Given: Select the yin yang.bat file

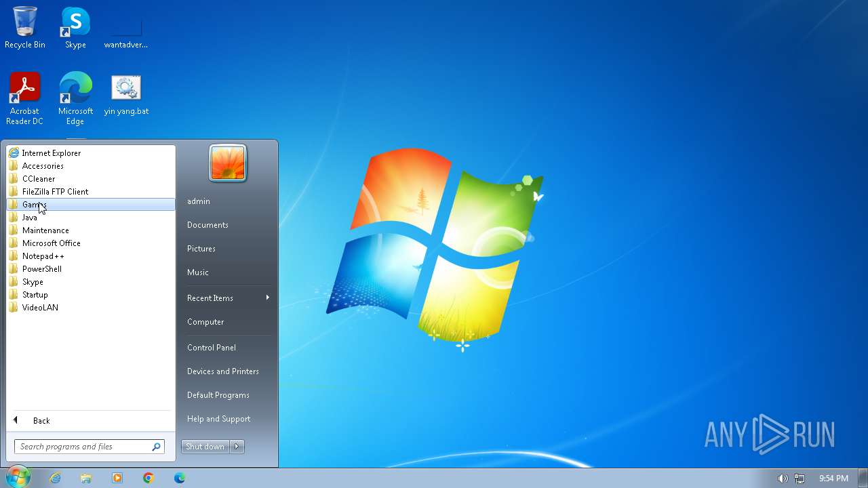Looking at the screenshot, I should [x=126, y=95].
